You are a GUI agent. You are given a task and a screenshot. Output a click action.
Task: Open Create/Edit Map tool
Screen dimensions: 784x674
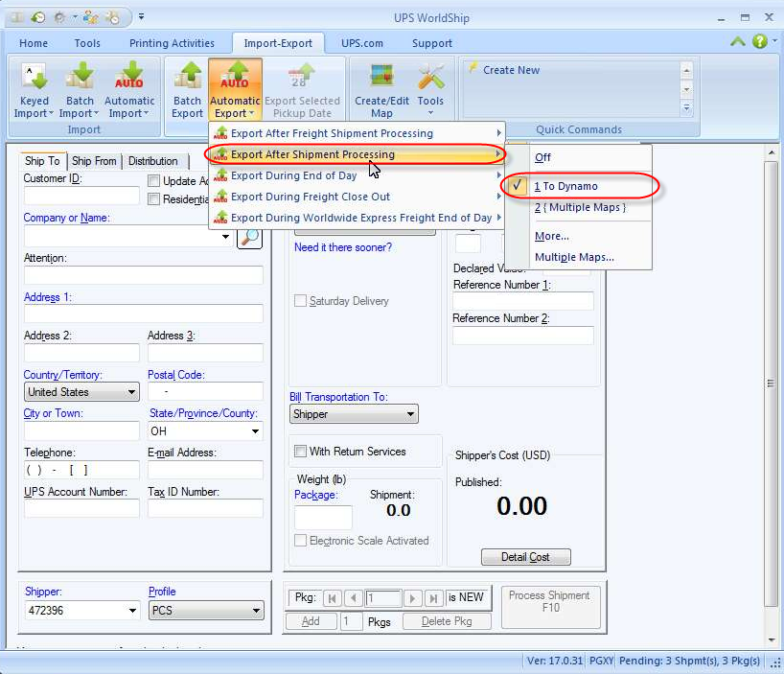pyautogui.click(x=381, y=90)
